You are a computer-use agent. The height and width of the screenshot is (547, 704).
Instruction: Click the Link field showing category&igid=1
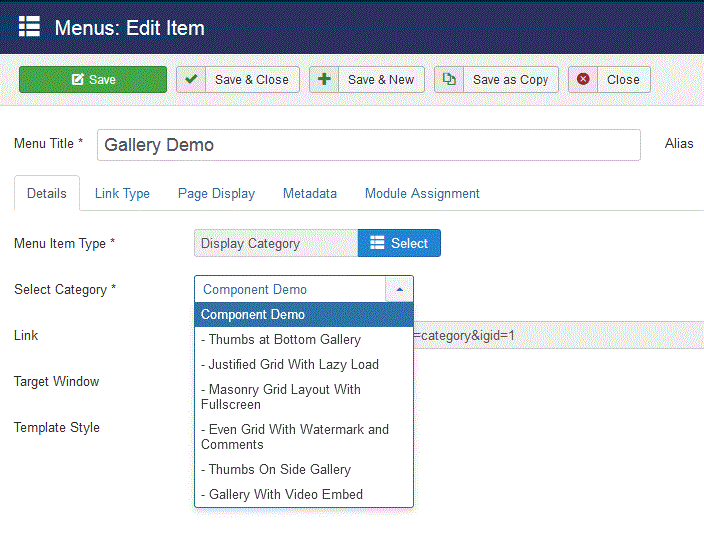point(558,335)
